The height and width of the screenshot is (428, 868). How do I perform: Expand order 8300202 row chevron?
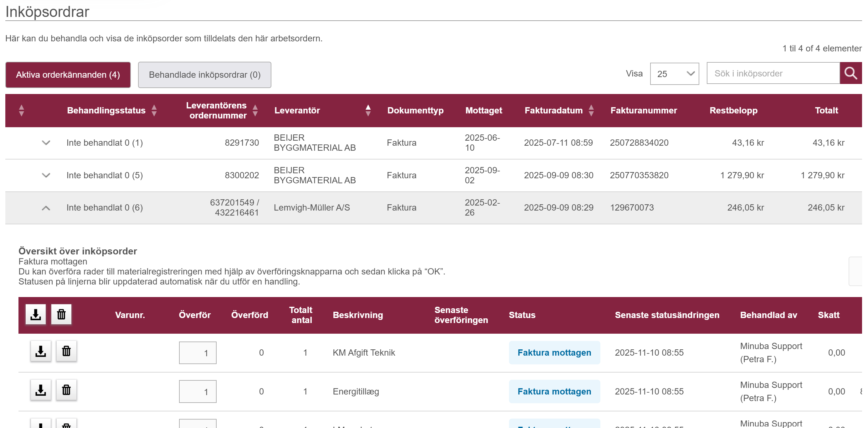46,175
